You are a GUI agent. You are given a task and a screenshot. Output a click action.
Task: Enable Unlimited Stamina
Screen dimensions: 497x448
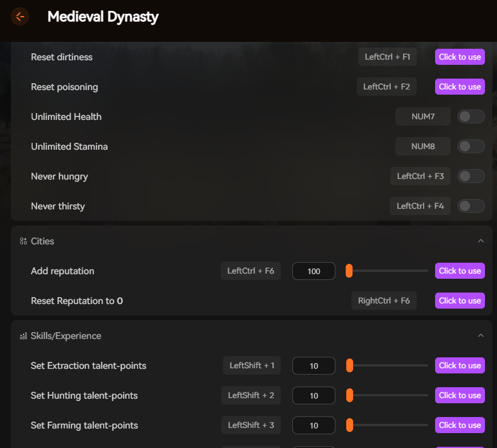[x=471, y=146]
